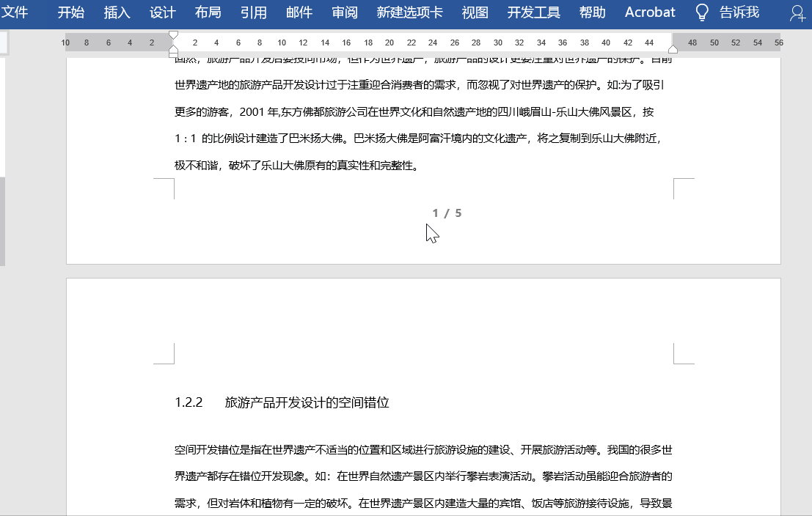The width and height of the screenshot is (812, 516).
Task: Click the line beginning 更多的游客，2001 年
Action: click(x=414, y=112)
